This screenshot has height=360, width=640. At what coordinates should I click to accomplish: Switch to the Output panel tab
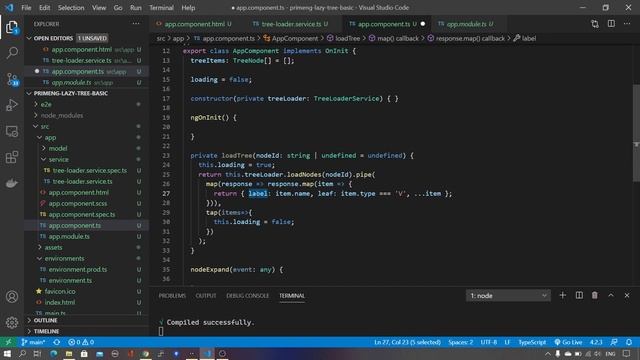pyautogui.click(x=206, y=296)
